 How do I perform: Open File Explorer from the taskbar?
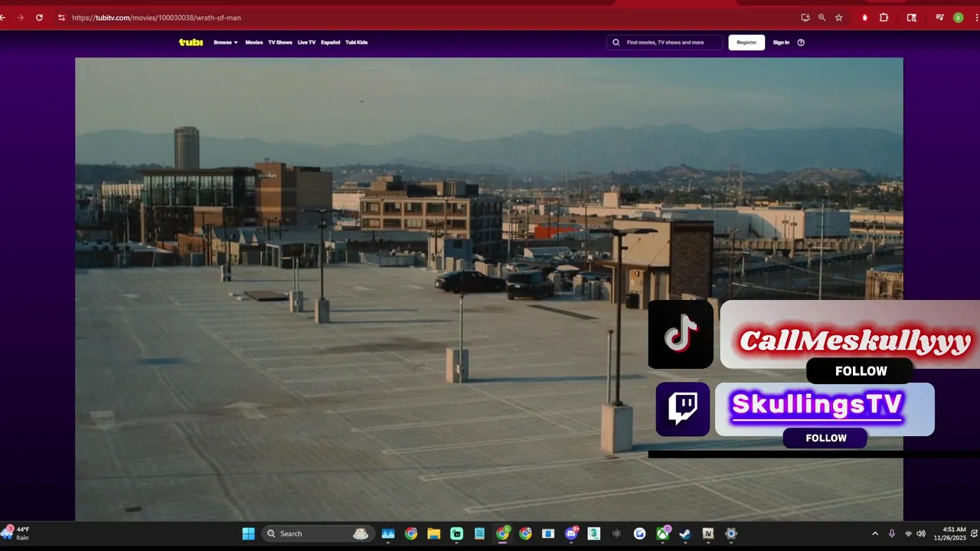click(433, 533)
